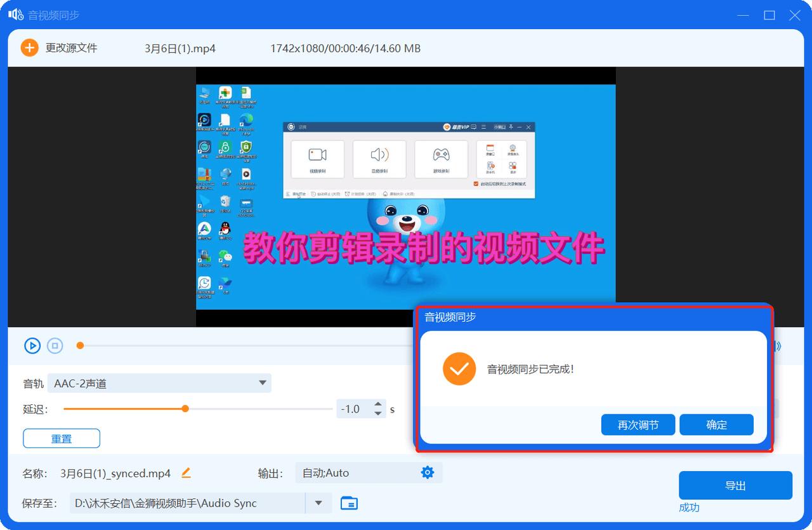The width and height of the screenshot is (812, 530).
Task: Open output format settings gear
Action: 427,472
